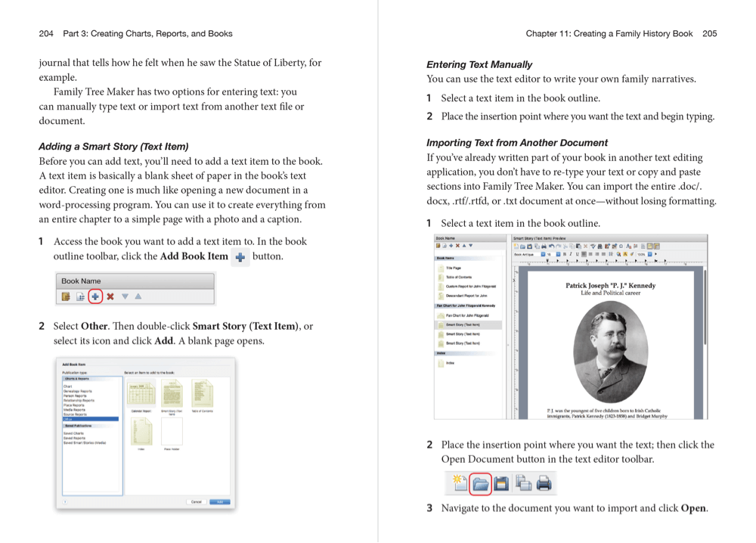The width and height of the screenshot is (756, 543).
Task: Open the font size dropdown arrow
Action: point(559,254)
